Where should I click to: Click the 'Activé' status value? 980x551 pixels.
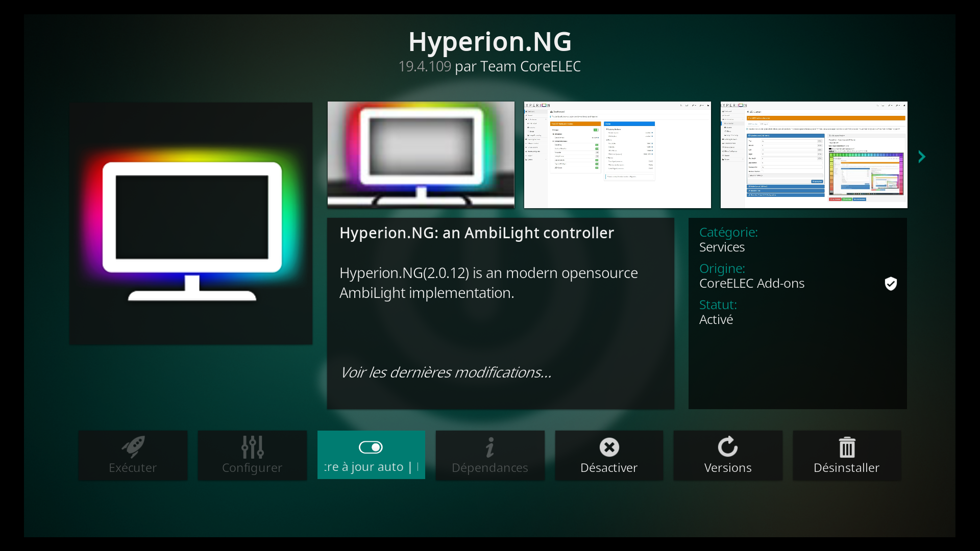[716, 319]
